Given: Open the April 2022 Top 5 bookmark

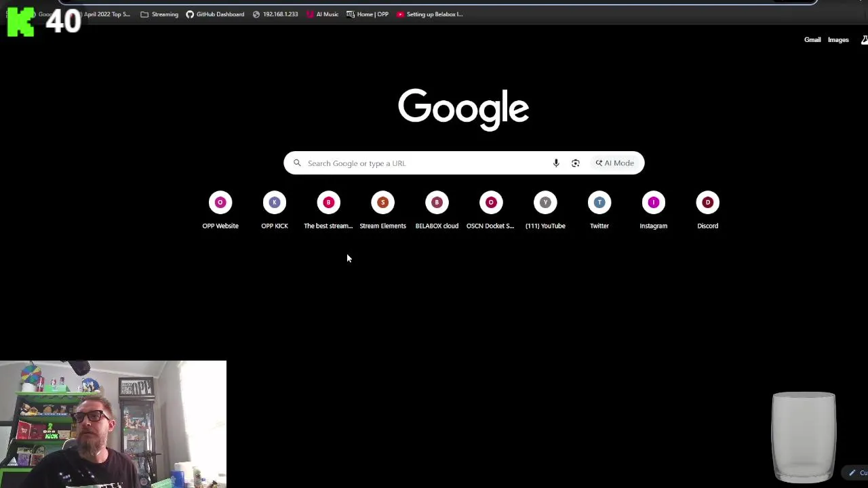Looking at the screenshot, I should tap(106, 14).
